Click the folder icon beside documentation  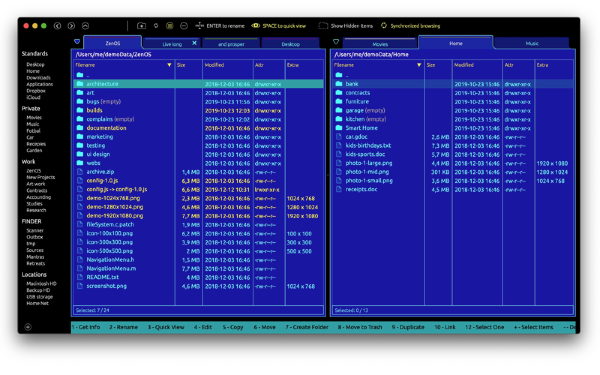click(80, 127)
